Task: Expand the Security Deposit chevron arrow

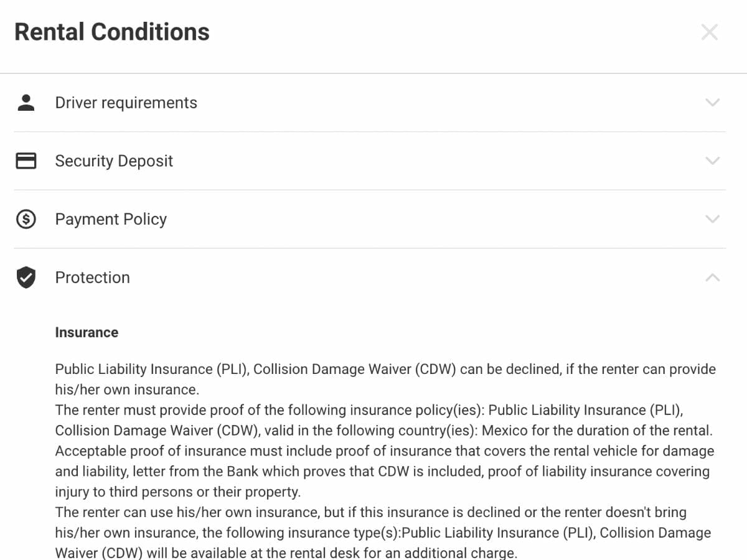Action: pos(712,161)
